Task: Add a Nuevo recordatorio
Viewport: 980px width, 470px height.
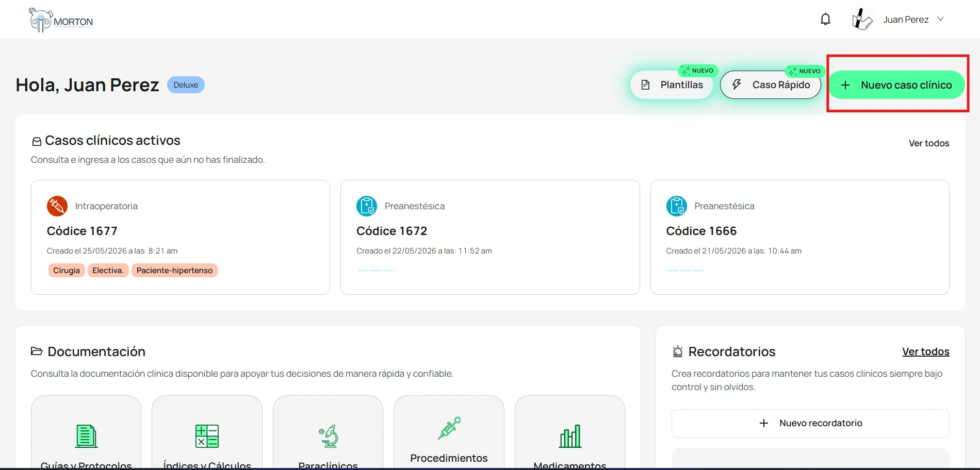Action: (810, 423)
